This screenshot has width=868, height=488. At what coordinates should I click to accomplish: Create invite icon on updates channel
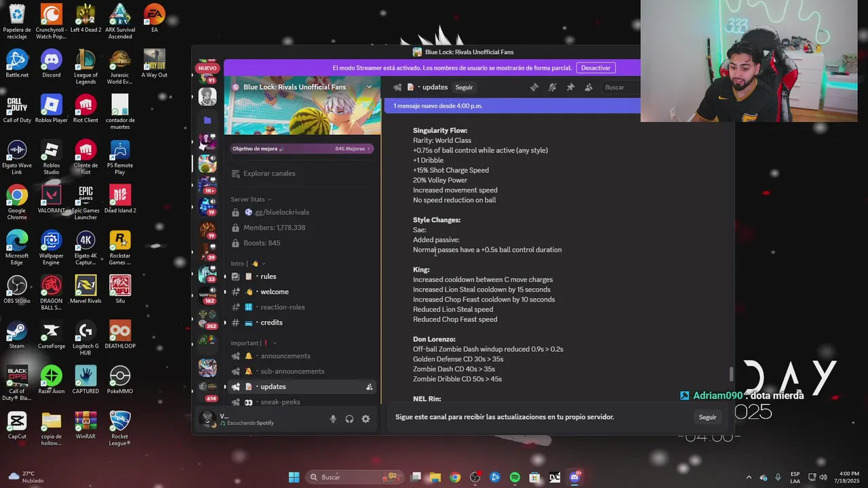point(369,387)
